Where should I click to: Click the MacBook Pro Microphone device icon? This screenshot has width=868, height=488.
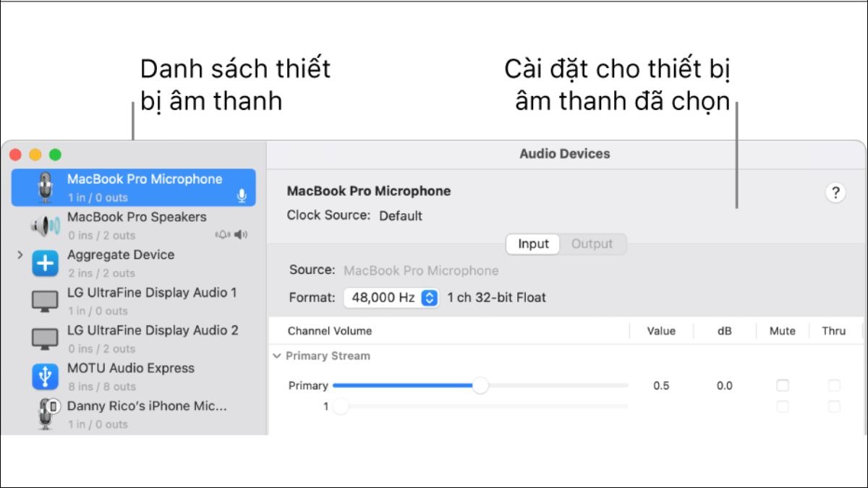pos(46,188)
